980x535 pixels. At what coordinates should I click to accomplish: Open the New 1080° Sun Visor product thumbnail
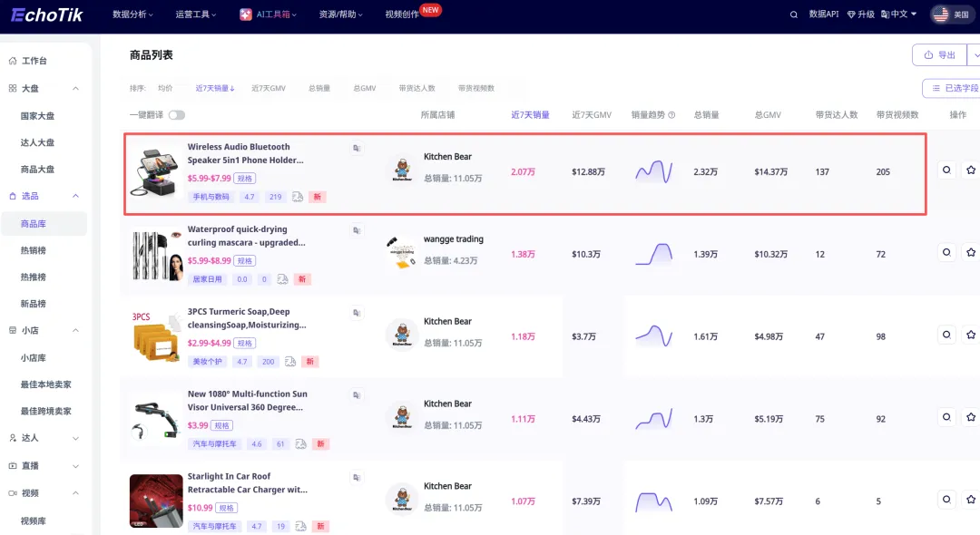(x=156, y=418)
